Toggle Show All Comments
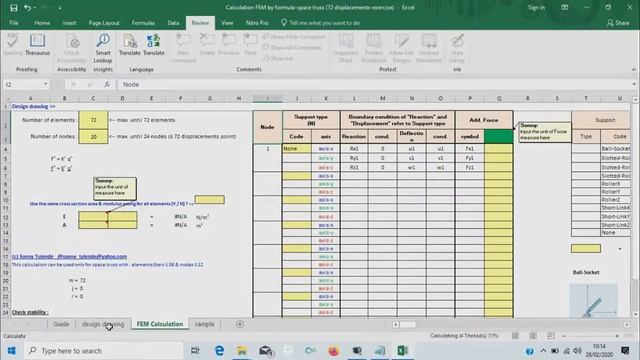The image size is (640, 360). [x=292, y=47]
